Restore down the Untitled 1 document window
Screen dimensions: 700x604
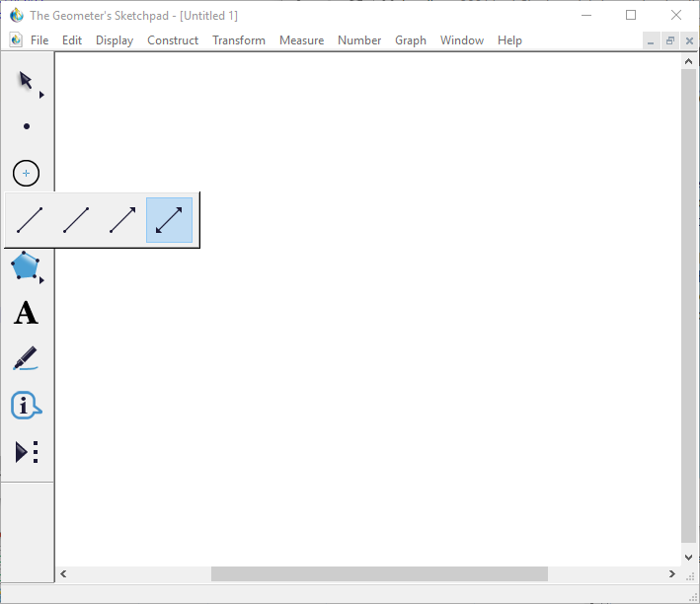coord(670,41)
